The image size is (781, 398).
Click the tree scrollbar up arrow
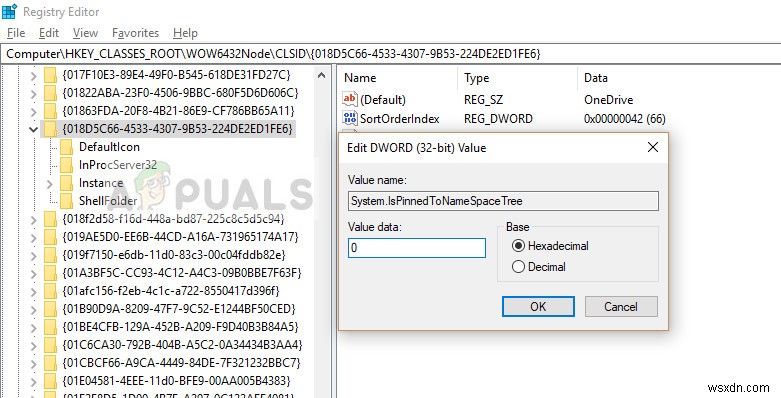[x=321, y=76]
